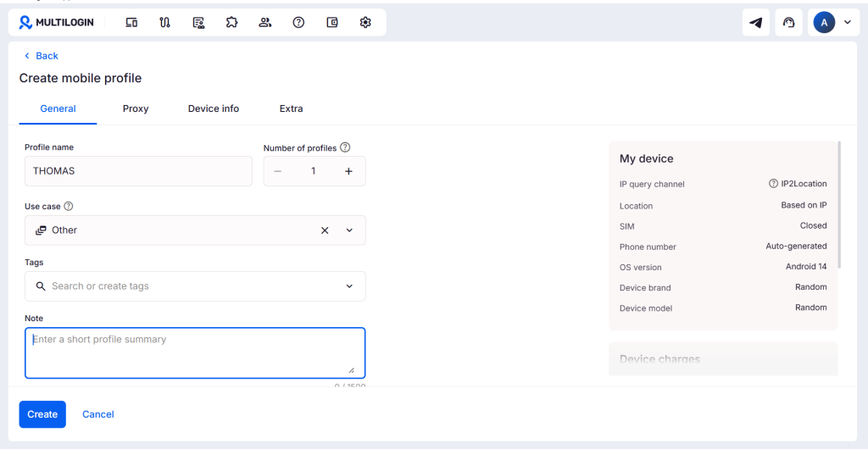Image resolution: width=868 pixels, height=449 pixels.
Task: Click the Device brand Random value
Action: click(811, 287)
